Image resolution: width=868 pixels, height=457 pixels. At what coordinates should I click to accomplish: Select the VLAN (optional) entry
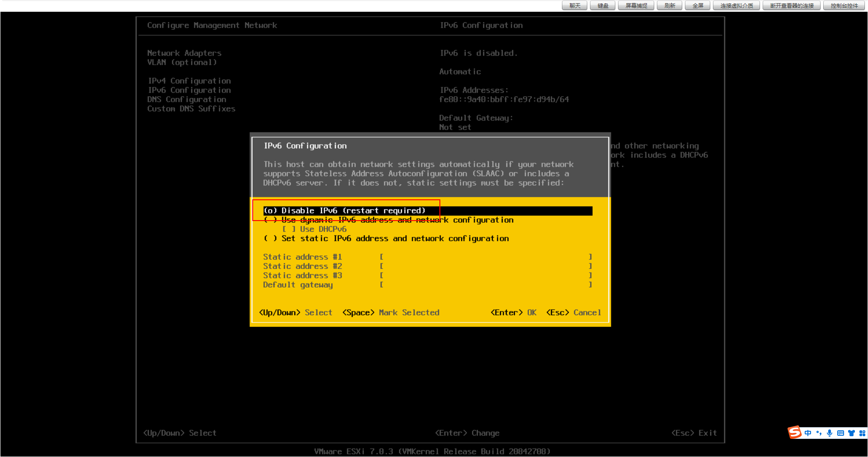(182, 62)
